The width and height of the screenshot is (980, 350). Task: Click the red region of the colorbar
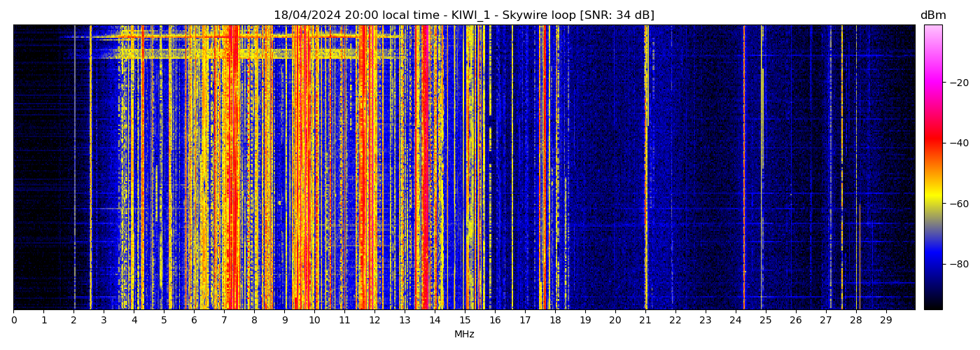click(932, 143)
